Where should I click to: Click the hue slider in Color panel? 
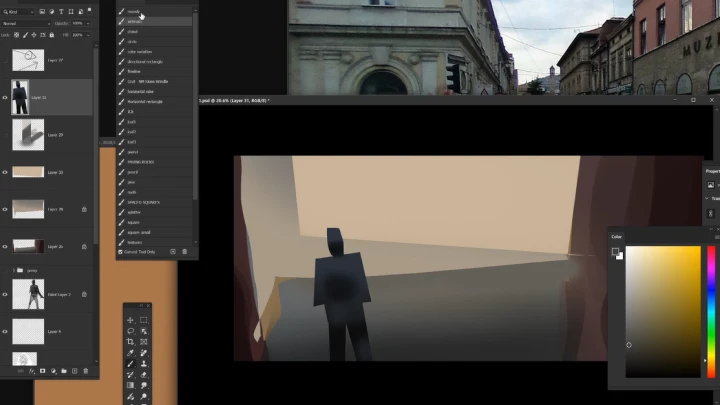tap(711, 312)
